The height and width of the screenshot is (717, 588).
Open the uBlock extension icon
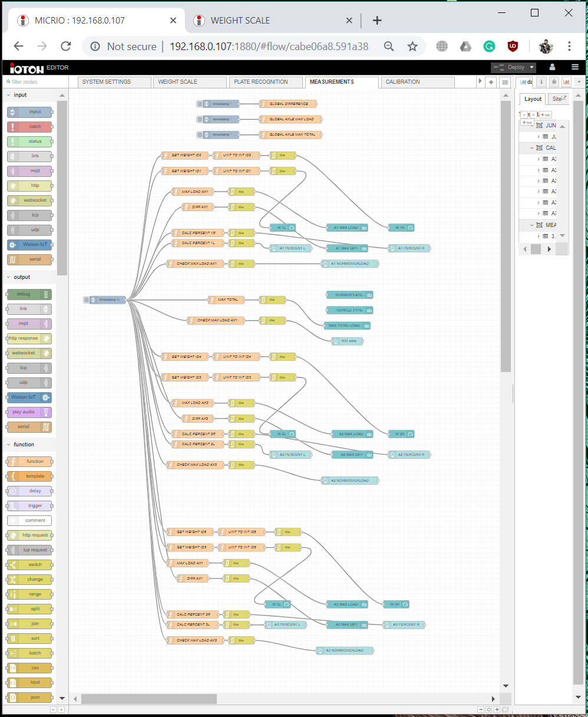tap(513, 46)
